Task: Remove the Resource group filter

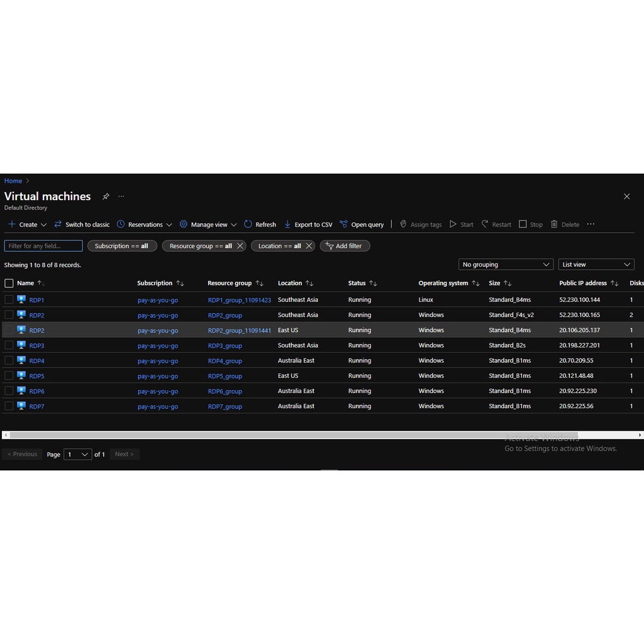Action: tap(240, 246)
